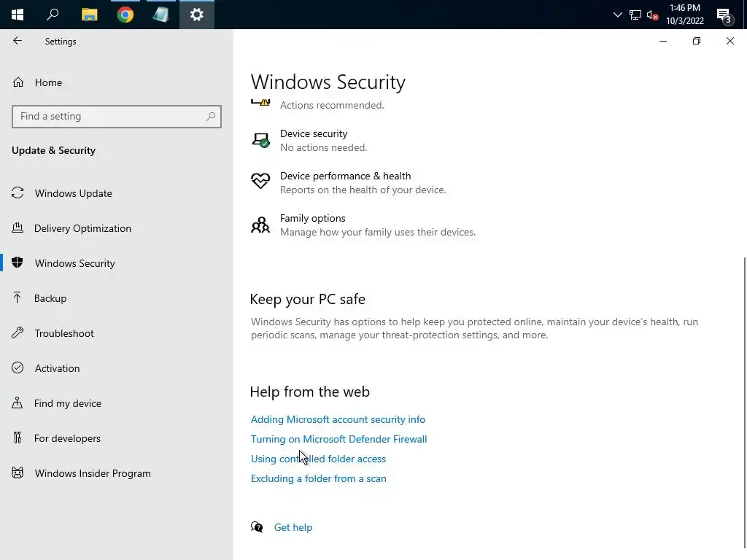The image size is (747, 560).
Task: Open Troubleshoot settings
Action: (x=64, y=333)
